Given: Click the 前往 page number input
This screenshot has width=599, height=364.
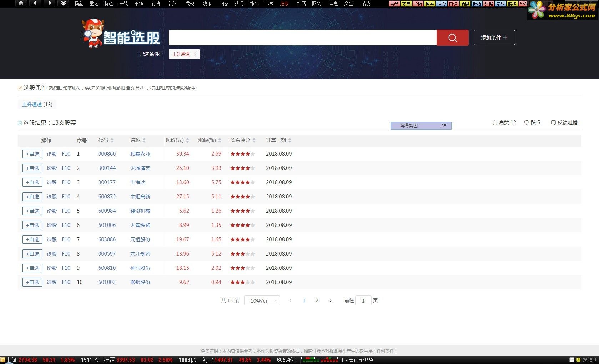Looking at the screenshot, I should click(x=363, y=300).
